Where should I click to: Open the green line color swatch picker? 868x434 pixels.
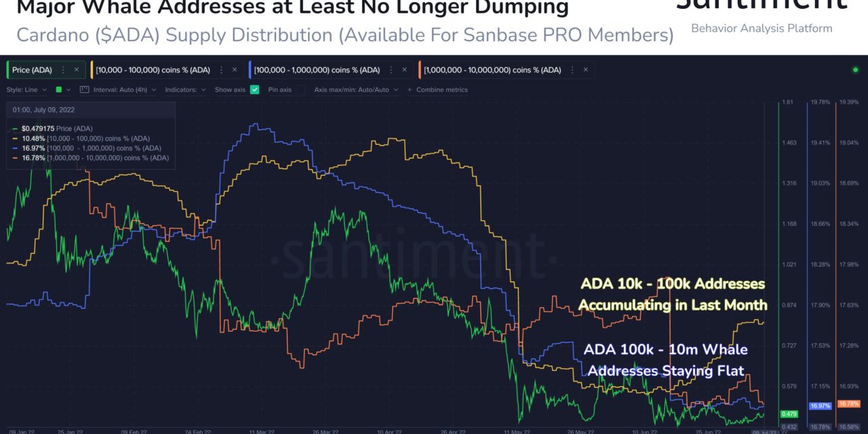[57, 89]
